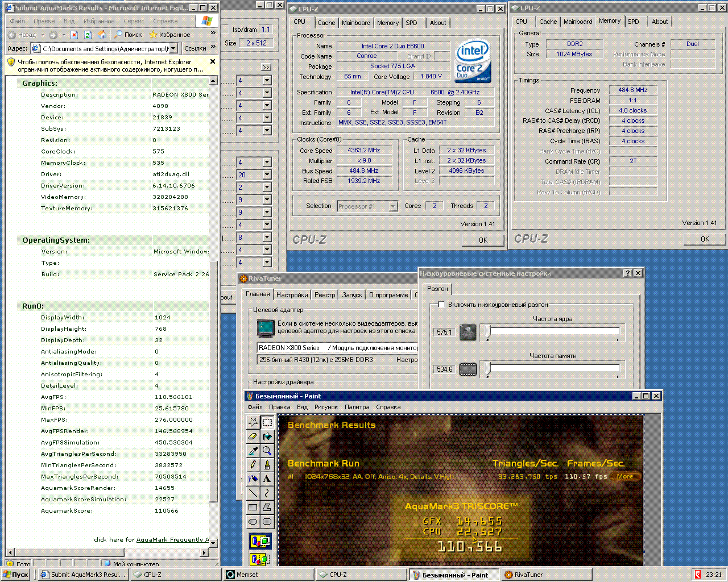Enable low-level overclocking checkbox (Включить низкоуровневый разгон)
The height and width of the screenshot is (582, 728).
click(x=441, y=305)
